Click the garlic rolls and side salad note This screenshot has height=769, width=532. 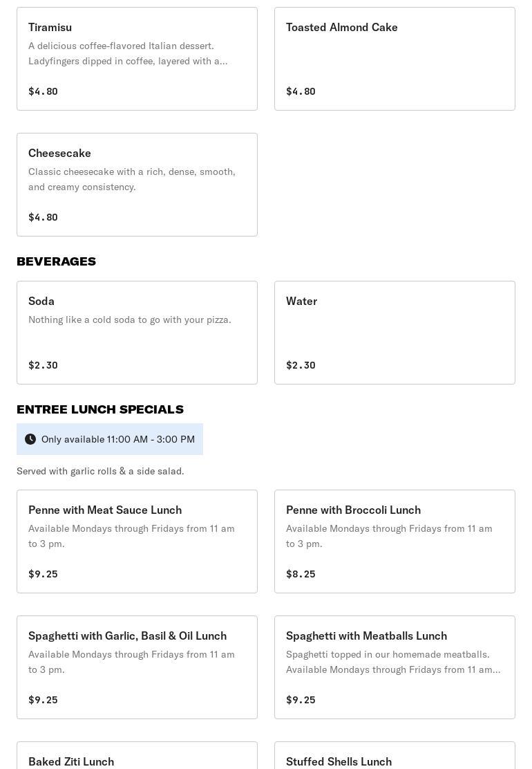click(x=100, y=471)
